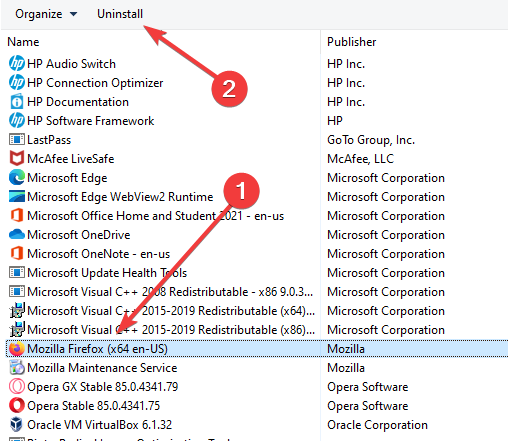Sort programs by Publisher column header
The height and width of the screenshot is (441, 508).
[x=351, y=42]
